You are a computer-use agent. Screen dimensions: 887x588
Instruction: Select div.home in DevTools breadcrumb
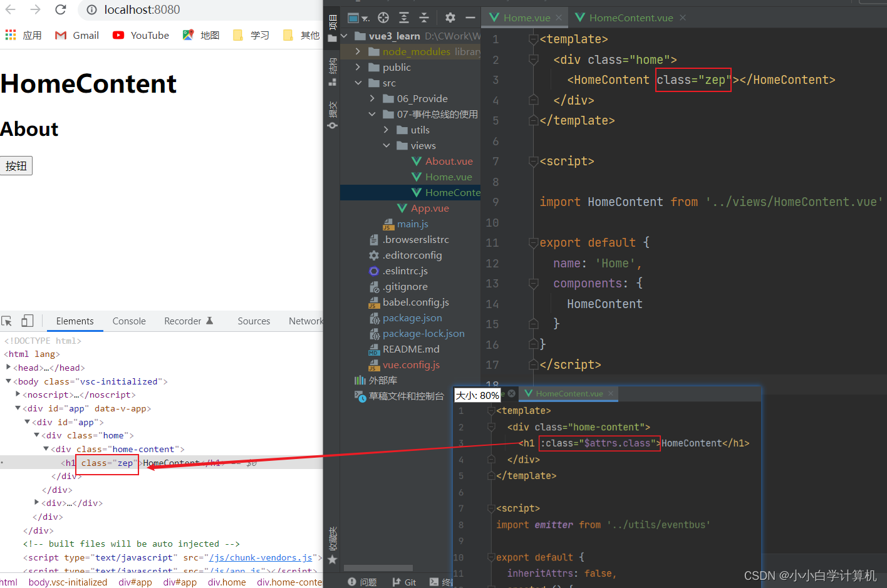[227, 582]
